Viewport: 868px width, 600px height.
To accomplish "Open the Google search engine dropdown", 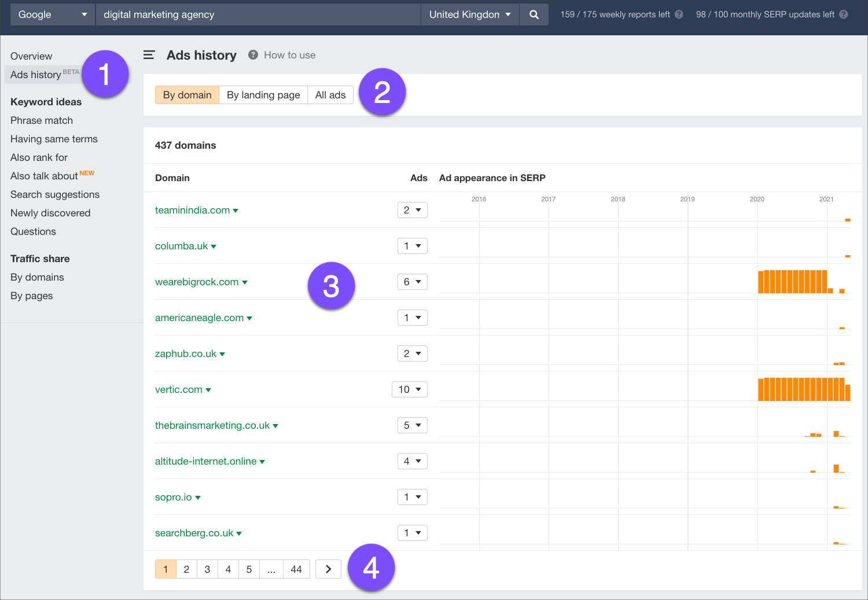I will coord(53,14).
